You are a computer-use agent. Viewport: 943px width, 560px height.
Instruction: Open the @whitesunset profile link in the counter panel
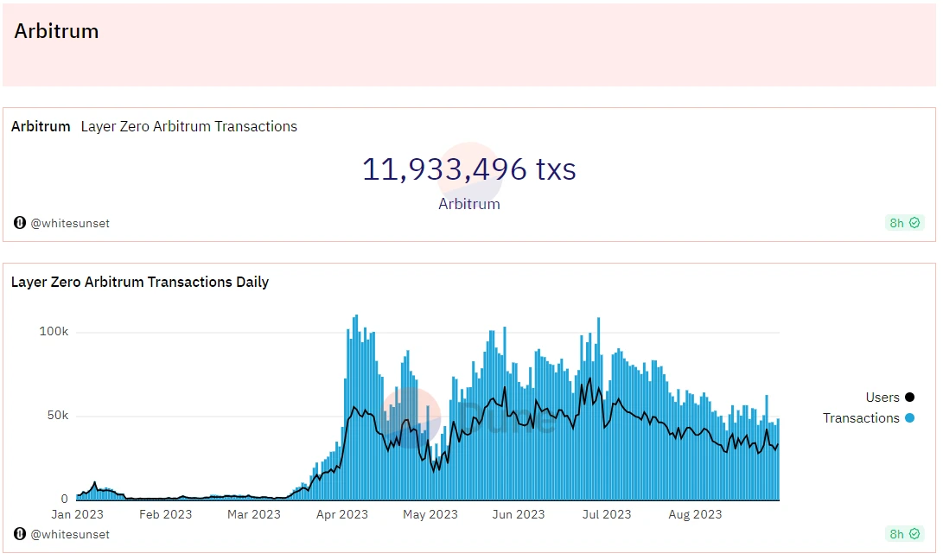[70, 223]
